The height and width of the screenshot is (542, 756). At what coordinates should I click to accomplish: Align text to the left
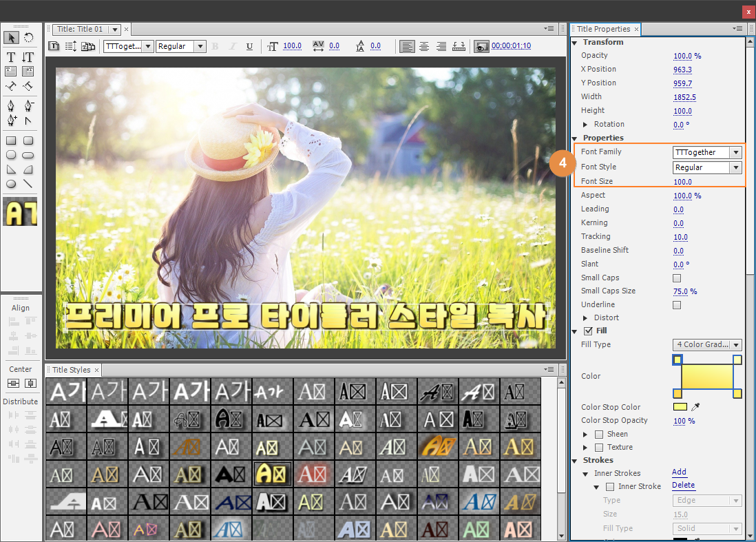[x=407, y=46]
